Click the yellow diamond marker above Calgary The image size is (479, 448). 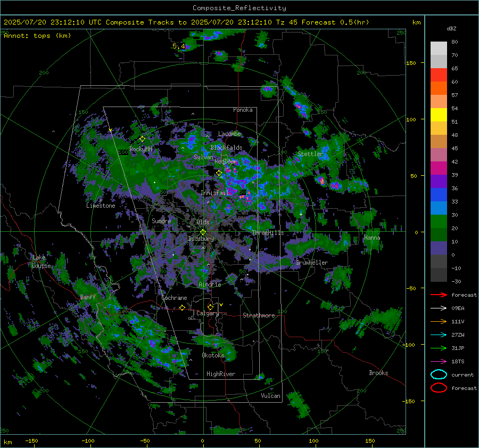point(210,307)
